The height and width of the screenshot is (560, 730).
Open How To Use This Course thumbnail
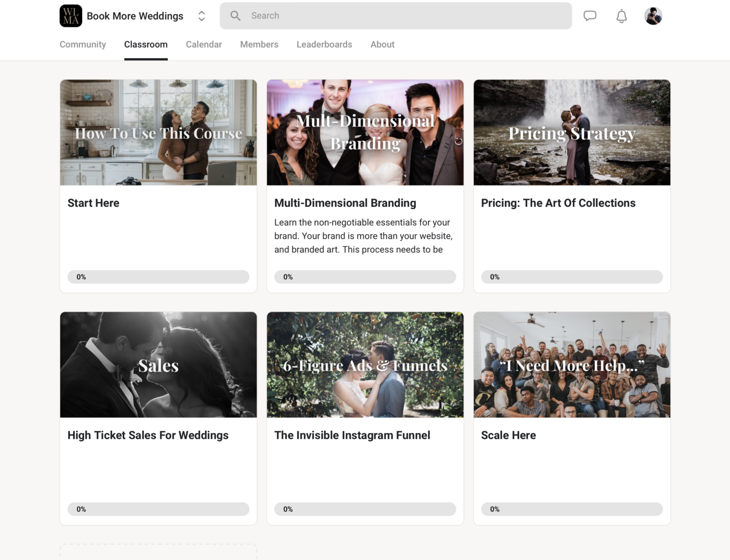point(158,132)
